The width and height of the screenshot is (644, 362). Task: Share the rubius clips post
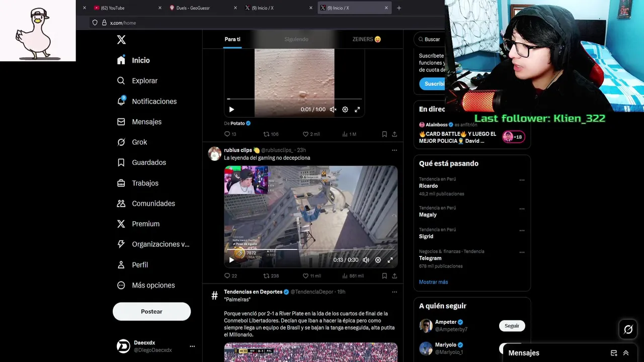tap(394, 276)
